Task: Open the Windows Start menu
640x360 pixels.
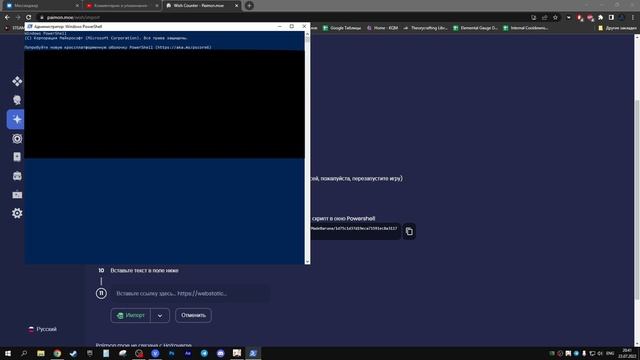Action: [x=8, y=353]
